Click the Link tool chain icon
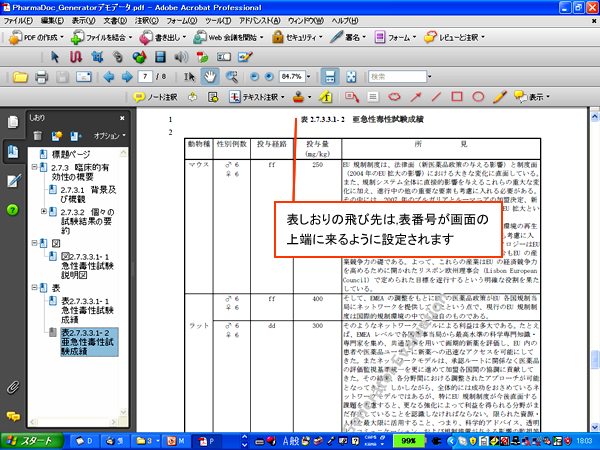600x450 pixels. (118, 57)
